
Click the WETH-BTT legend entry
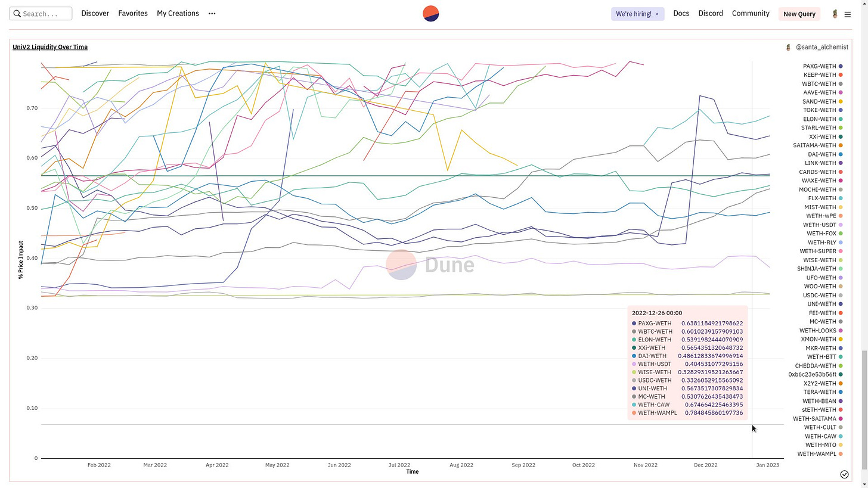824,357
